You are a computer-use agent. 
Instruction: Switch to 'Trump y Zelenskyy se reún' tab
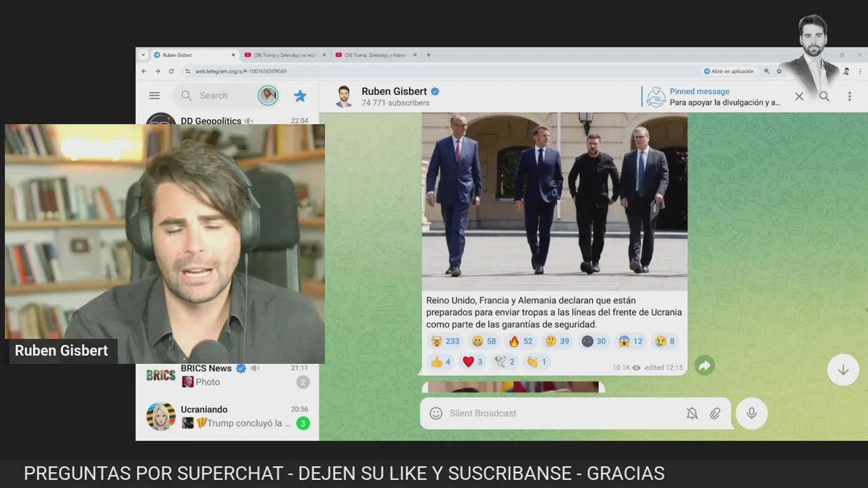[x=283, y=55]
